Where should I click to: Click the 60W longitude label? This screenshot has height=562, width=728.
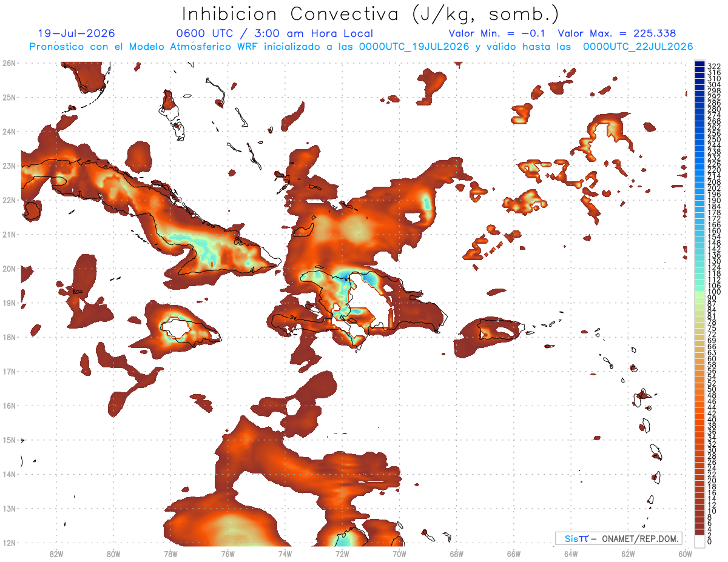tap(685, 554)
